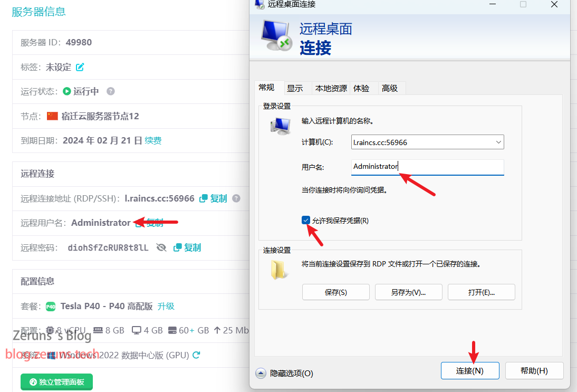This screenshot has height=392, width=577.
Task: Switch to the 本地资源 tab
Action: tap(331, 88)
